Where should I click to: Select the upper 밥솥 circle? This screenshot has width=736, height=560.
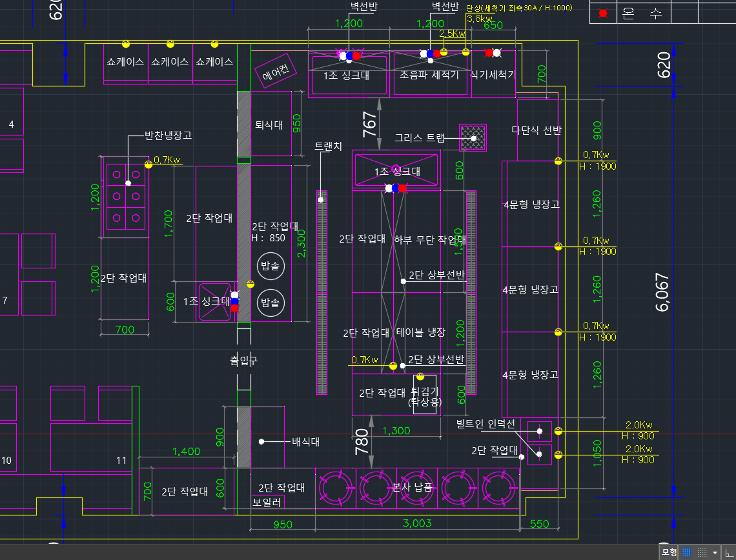[270, 266]
